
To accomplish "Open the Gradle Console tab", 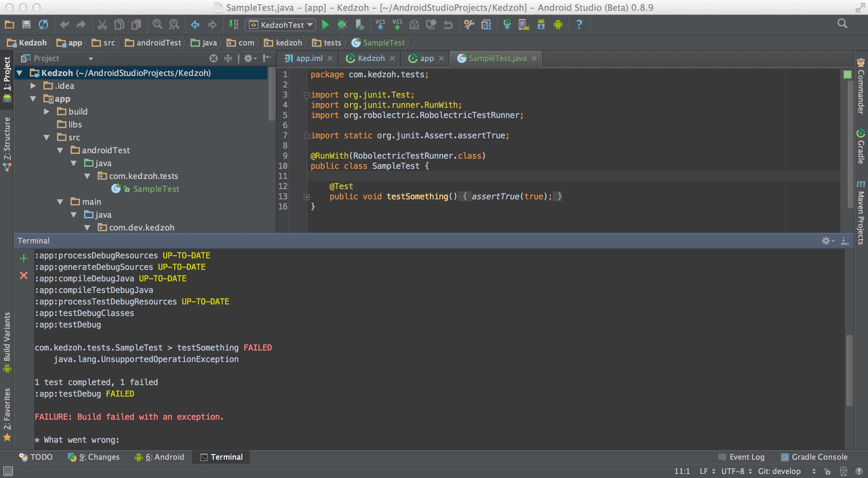I will click(814, 457).
